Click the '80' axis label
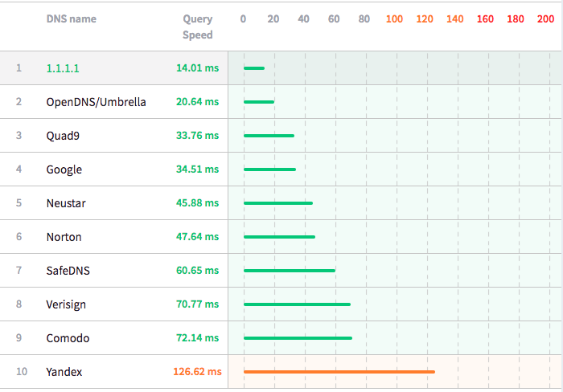The width and height of the screenshot is (563, 392). click(364, 19)
